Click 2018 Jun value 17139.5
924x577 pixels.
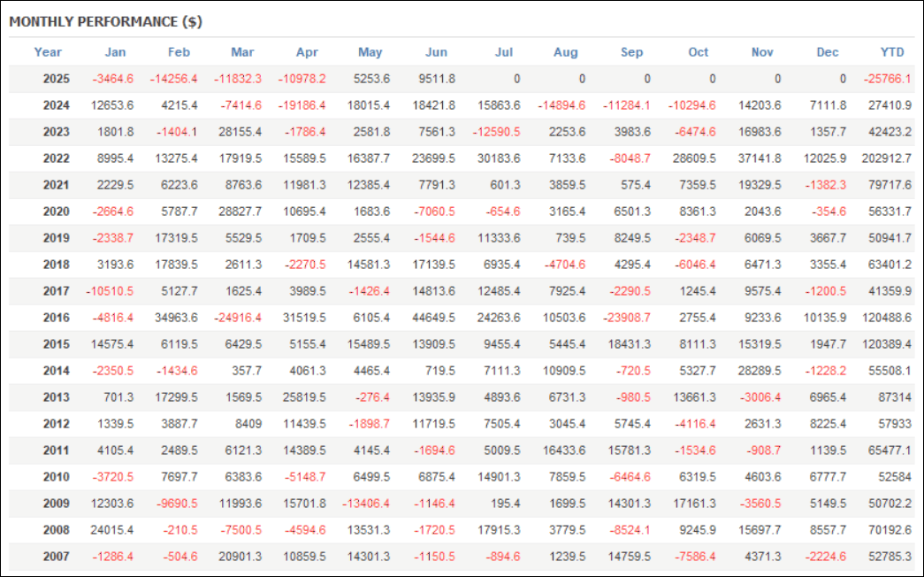pyautogui.click(x=434, y=265)
